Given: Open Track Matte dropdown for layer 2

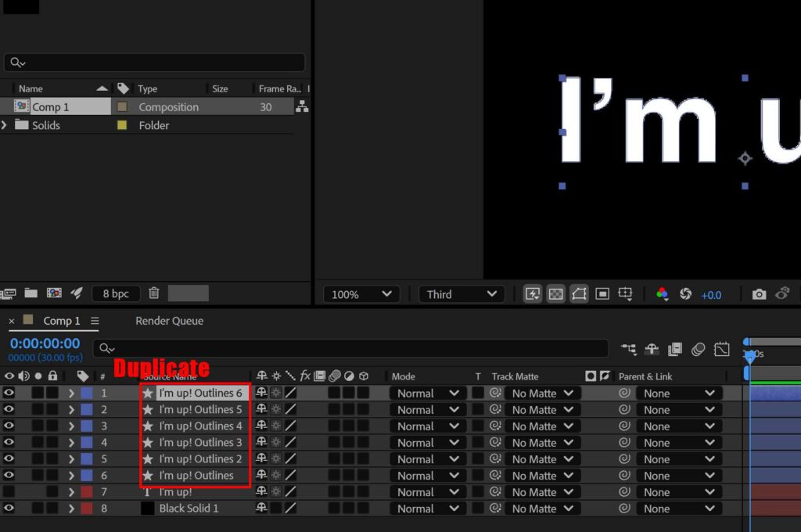Looking at the screenshot, I should pos(543,410).
